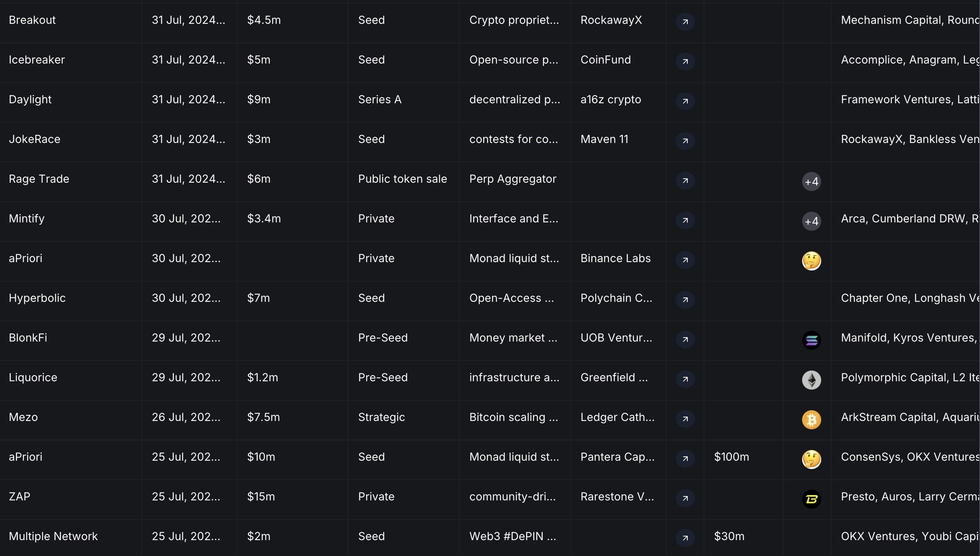The width and height of the screenshot is (980, 556).
Task: Select the Binance Labs lead investor cell
Action: [x=615, y=258]
